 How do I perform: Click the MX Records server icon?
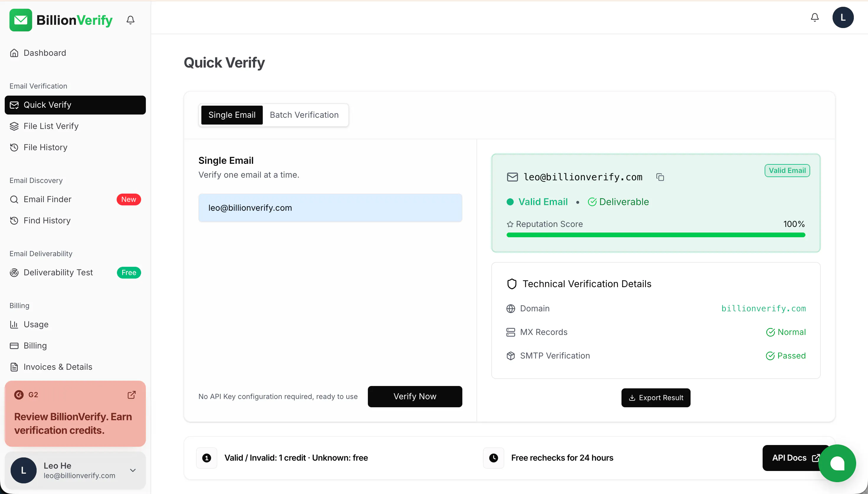(510, 332)
